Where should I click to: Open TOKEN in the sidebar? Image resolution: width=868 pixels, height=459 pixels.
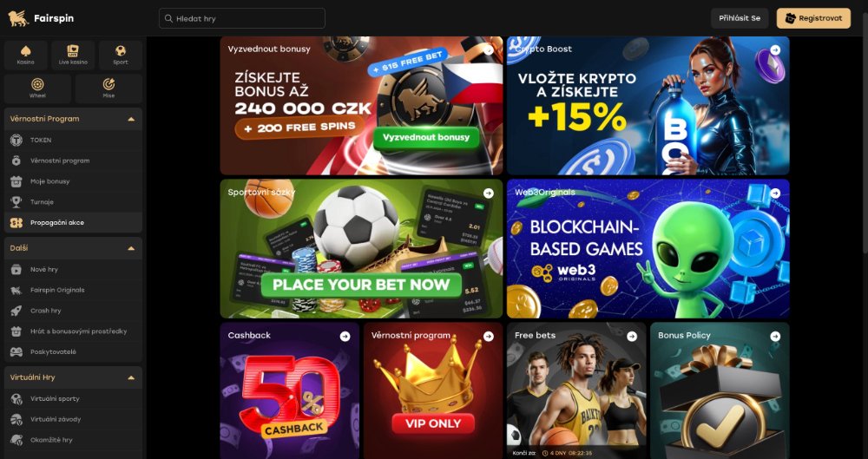73,140
